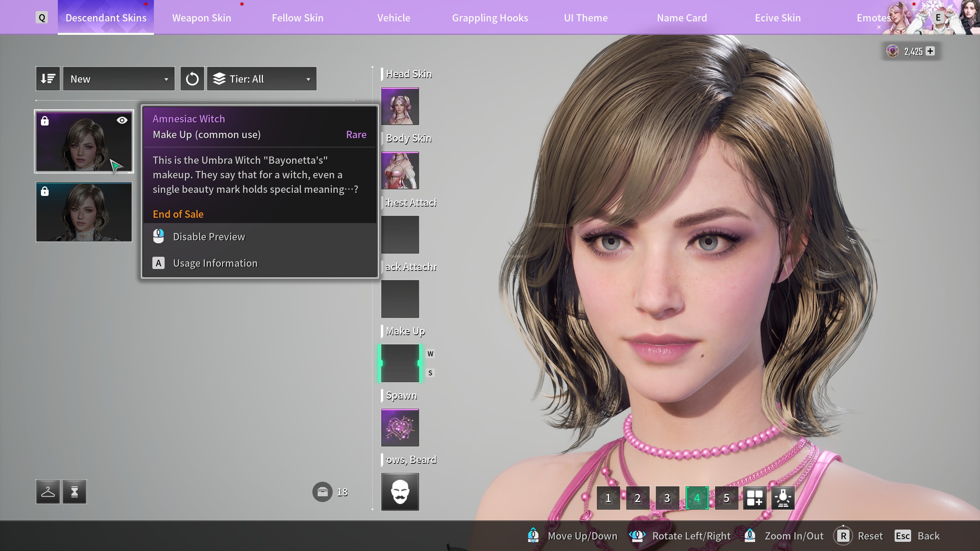Click the reset filter circular arrow icon
Viewport: 980px width, 551px height.
[192, 79]
